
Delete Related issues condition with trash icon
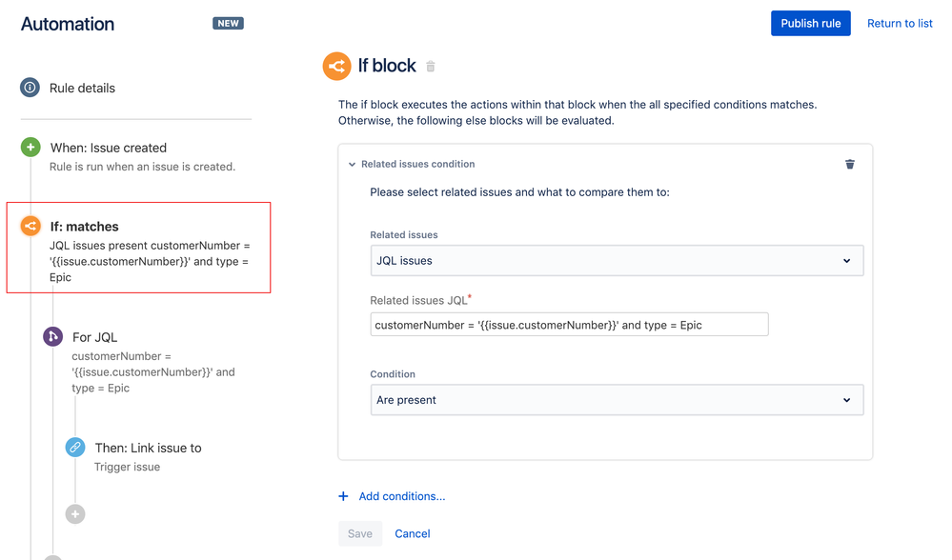point(850,164)
